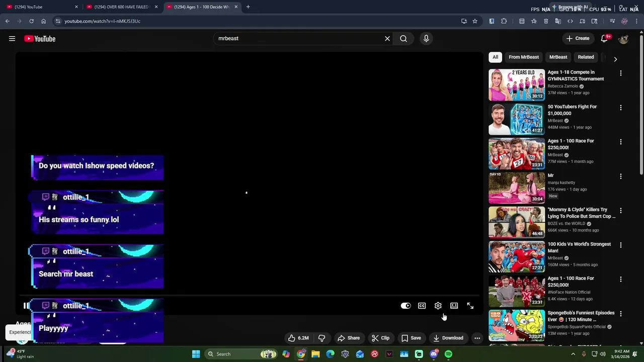Open options for the SpongeBob Funniest Episodes video

(x=620, y=314)
